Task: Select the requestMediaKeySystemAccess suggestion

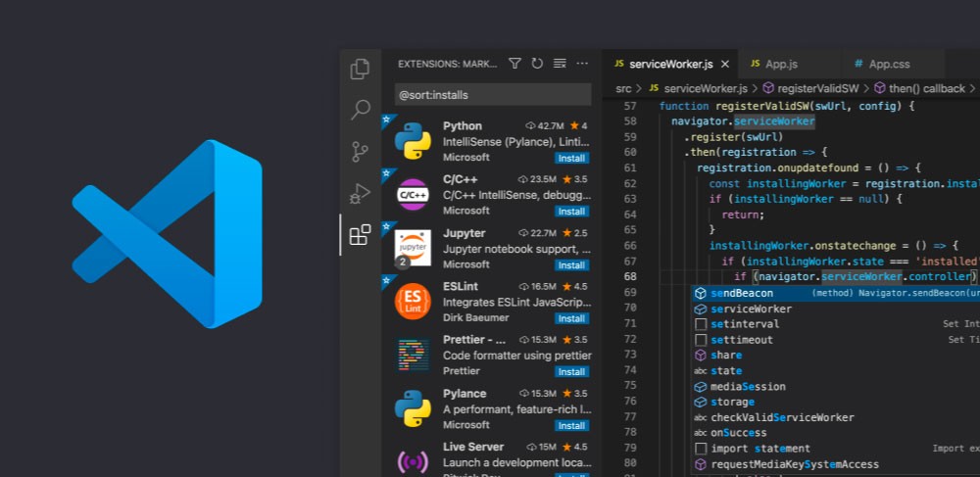Action: click(836, 464)
